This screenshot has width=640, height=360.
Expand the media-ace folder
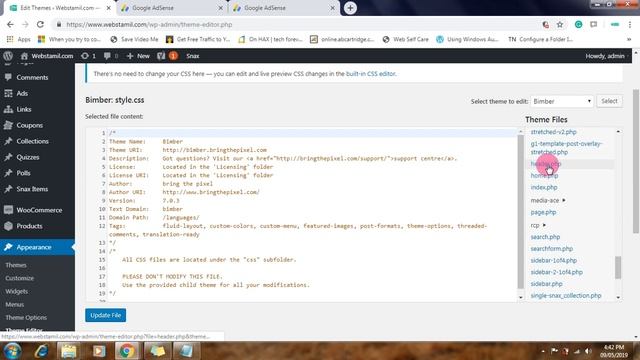click(x=548, y=200)
